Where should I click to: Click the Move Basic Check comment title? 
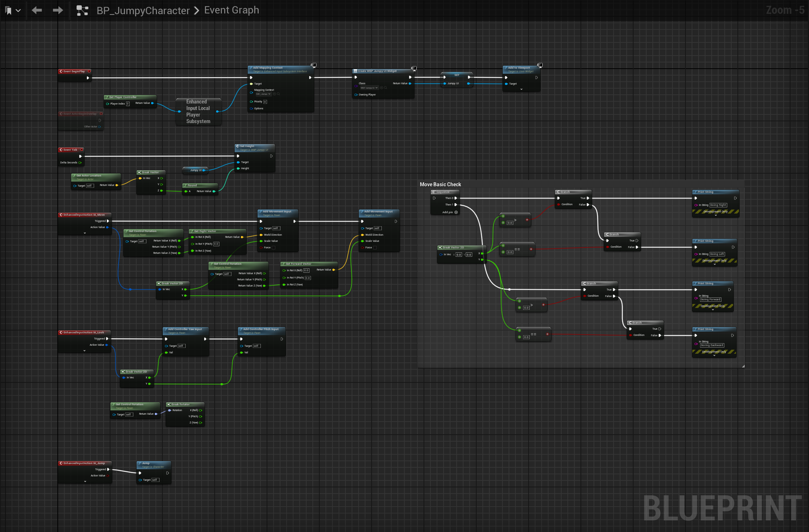pos(440,184)
